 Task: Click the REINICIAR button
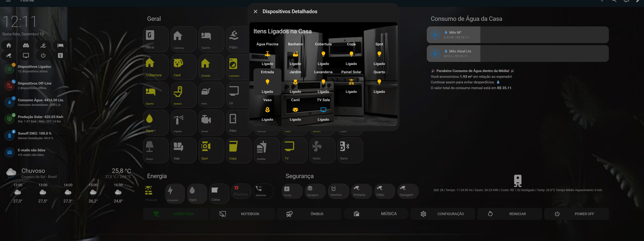click(510, 214)
